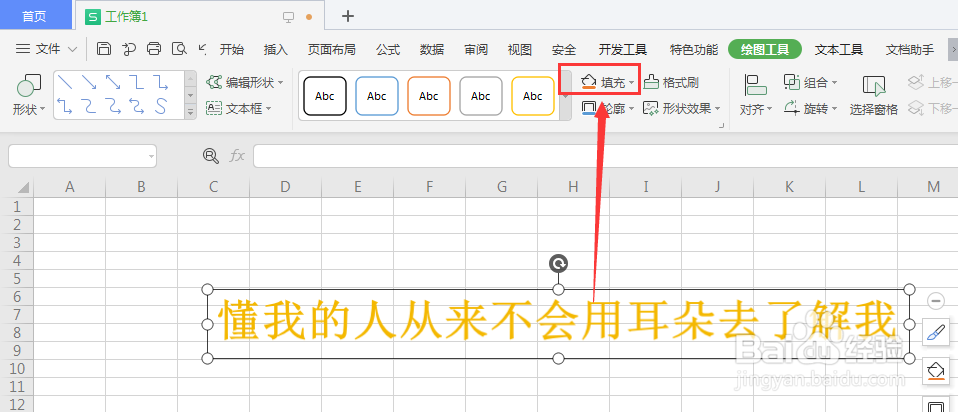This screenshot has width=958, height=412.
Task: Select the straight line shape
Action: coord(65,81)
